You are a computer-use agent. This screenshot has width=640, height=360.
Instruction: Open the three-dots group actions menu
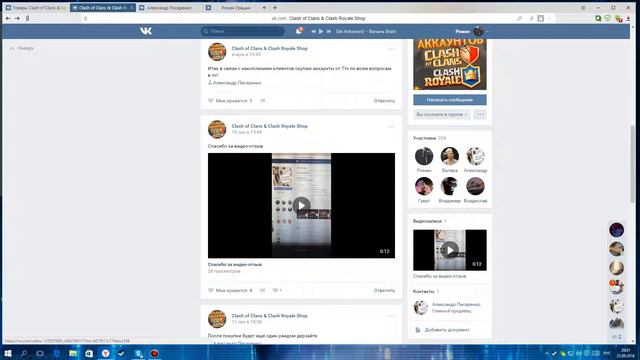(480, 115)
